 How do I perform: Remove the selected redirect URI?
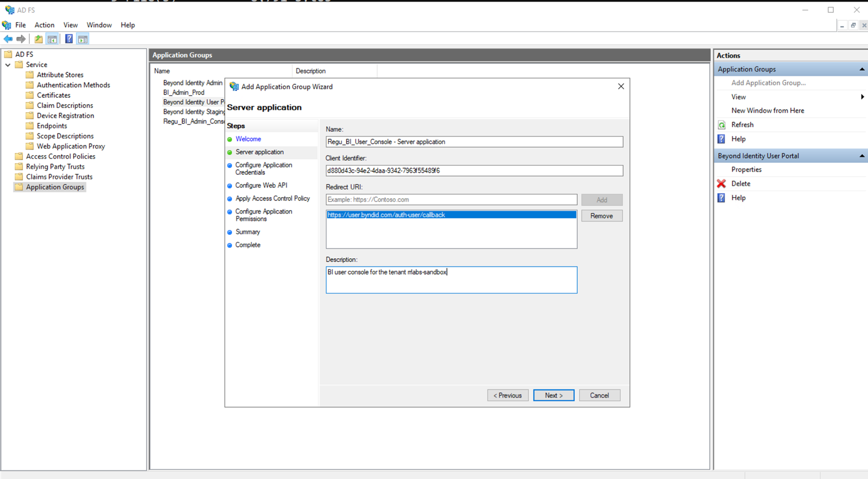click(601, 216)
